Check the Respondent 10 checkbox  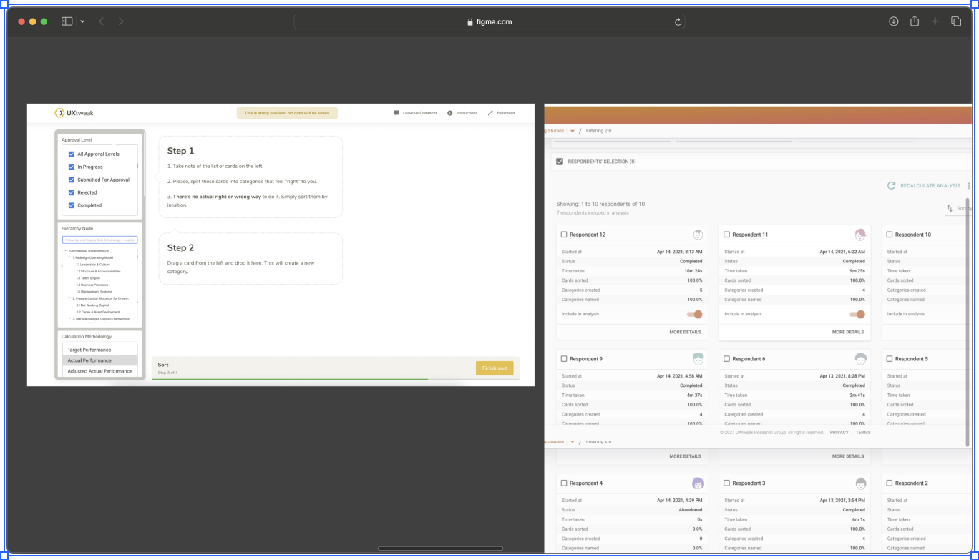click(890, 235)
